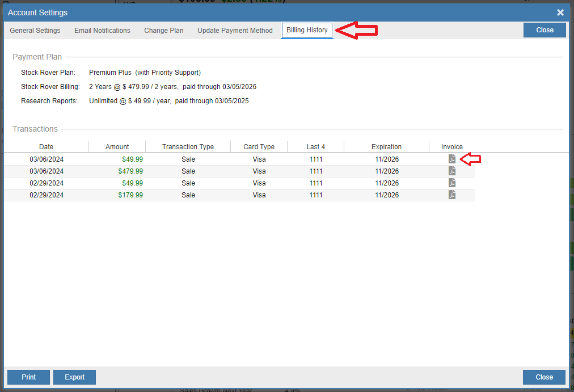This screenshot has width=574, height=392.
Task: Switch to the Billing History tab
Action: 307,31
